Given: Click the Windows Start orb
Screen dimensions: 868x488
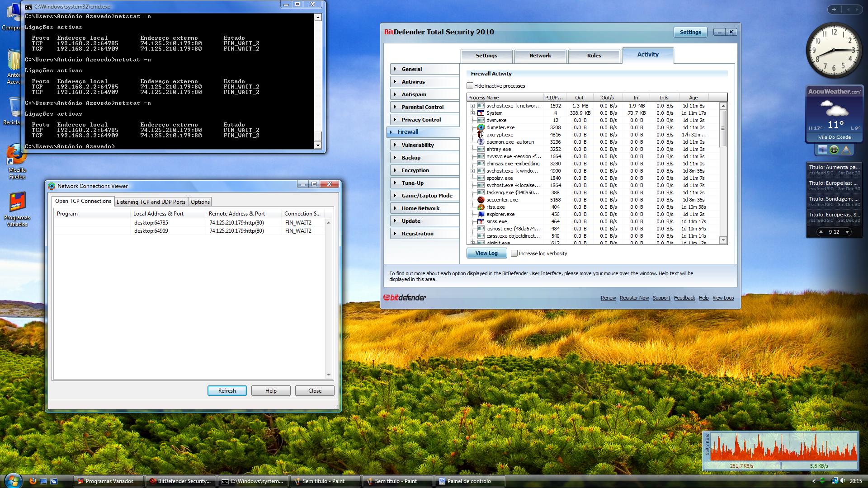Looking at the screenshot, I should click(13, 480).
